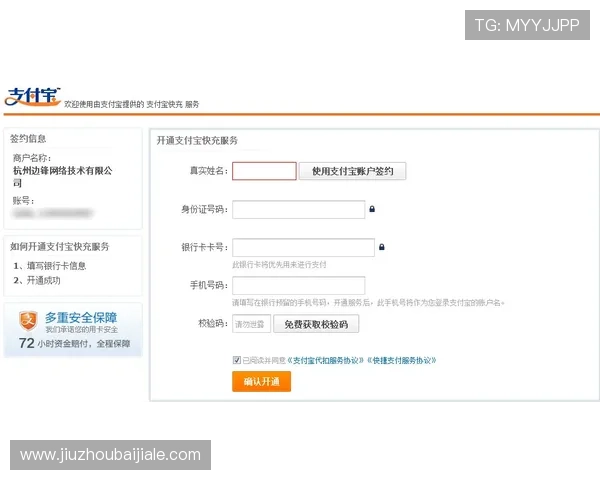Open the 支付宝代扣服务协议 link
This screenshot has height=480, width=600.
point(325,360)
